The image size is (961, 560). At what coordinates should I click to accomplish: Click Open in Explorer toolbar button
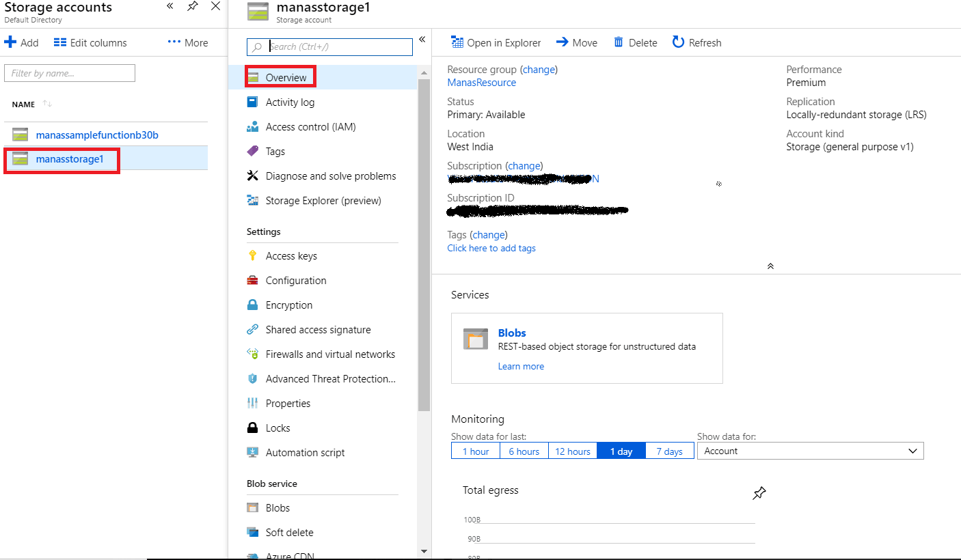(496, 42)
